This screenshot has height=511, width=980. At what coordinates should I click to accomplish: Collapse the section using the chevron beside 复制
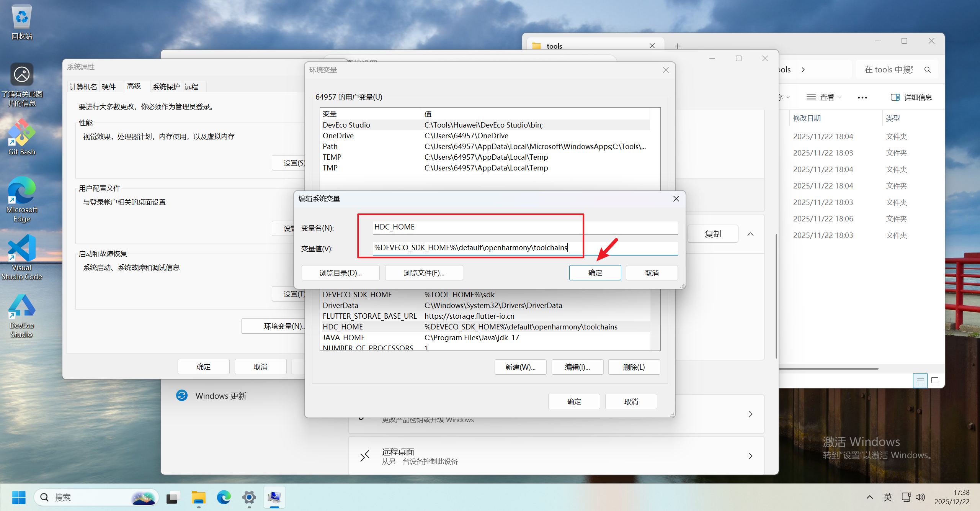tap(750, 234)
